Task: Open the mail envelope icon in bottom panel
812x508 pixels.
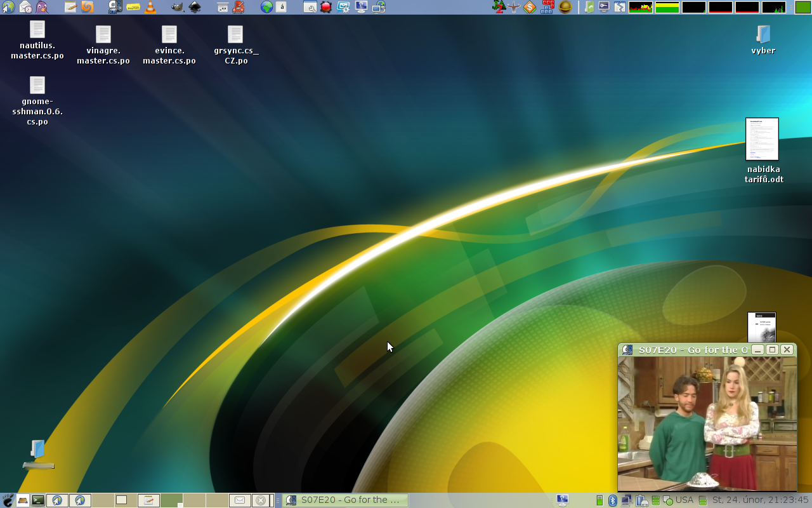Action: point(240,500)
